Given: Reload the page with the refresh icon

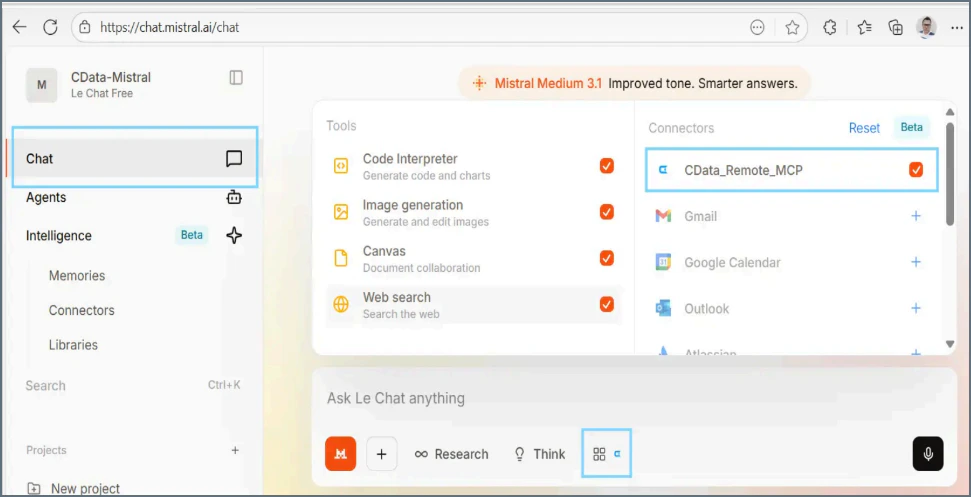Looking at the screenshot, I should (50, 27).
